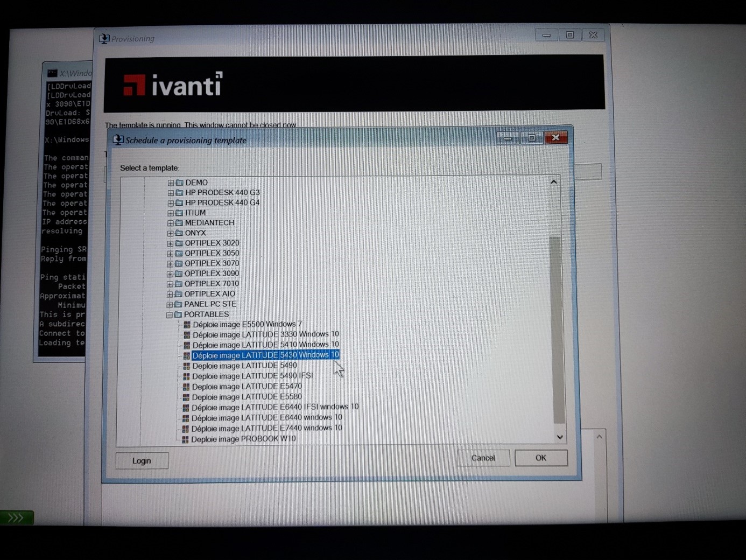Expand the ONYX folder node
Image resolution: width=746 pixels, height=560 pixels.
171,233
